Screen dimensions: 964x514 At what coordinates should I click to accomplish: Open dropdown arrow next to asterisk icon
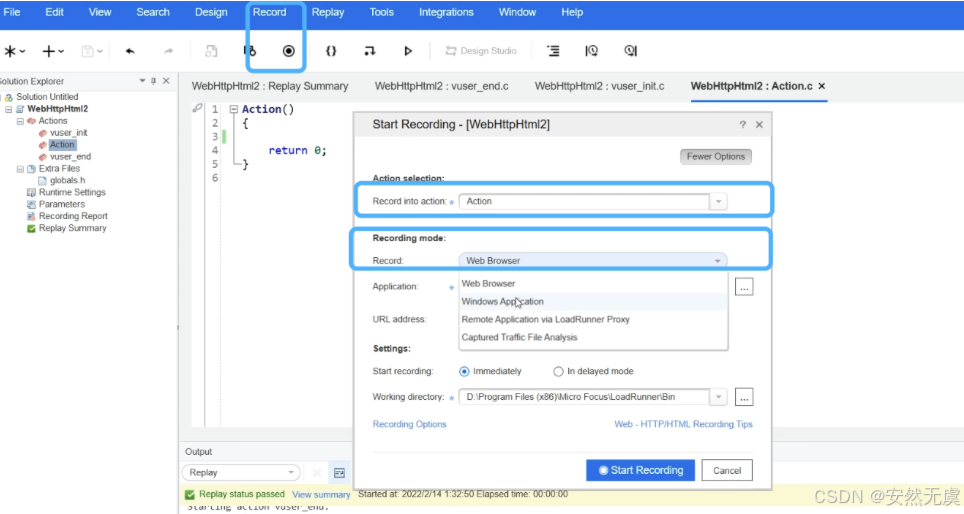coord(23,52)
